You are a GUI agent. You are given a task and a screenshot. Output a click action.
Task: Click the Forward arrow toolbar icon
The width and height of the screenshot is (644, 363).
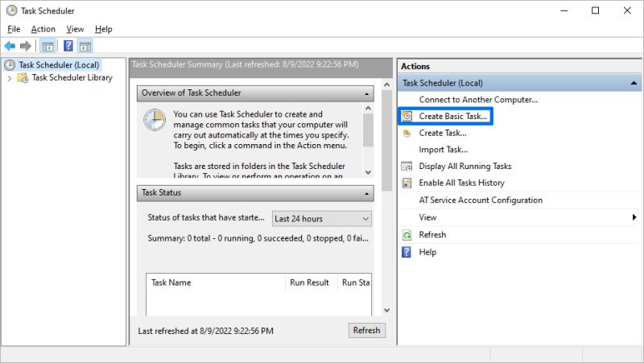(x=26, y=46)
